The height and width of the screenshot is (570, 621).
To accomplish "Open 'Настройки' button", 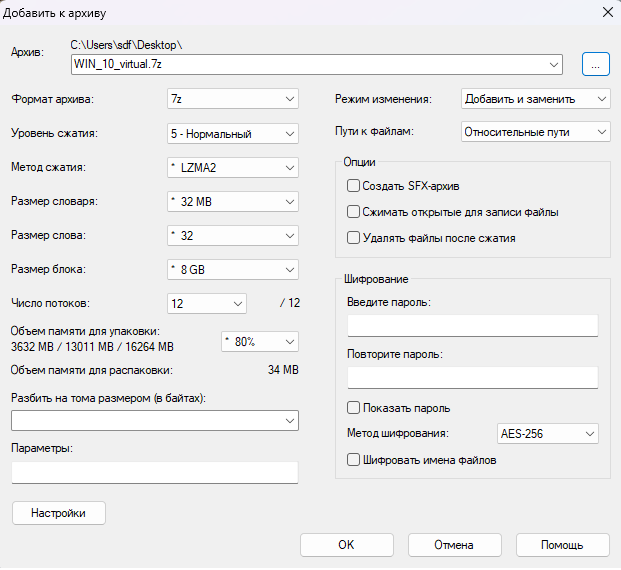I will tap(58, 513).
